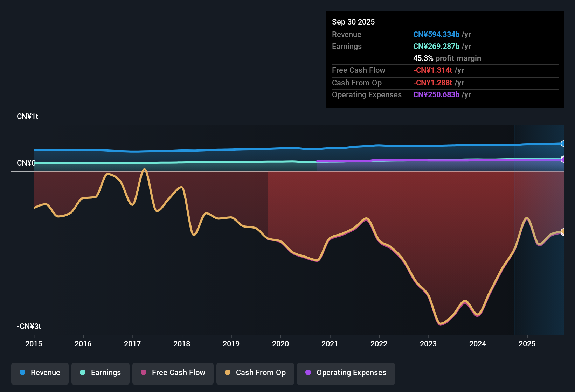Select the Cash From Op legend tab
The image size is (575, 392).
[x=255, y=373]
